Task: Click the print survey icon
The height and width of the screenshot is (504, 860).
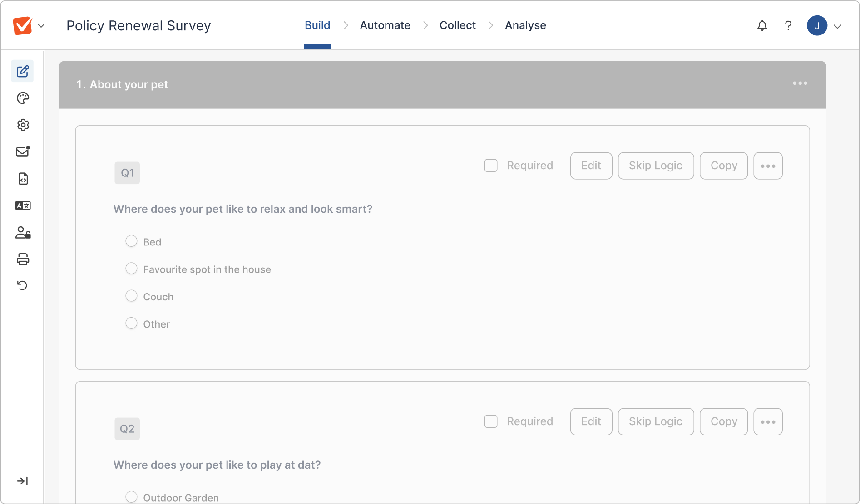Action: (x=23, y=259)
